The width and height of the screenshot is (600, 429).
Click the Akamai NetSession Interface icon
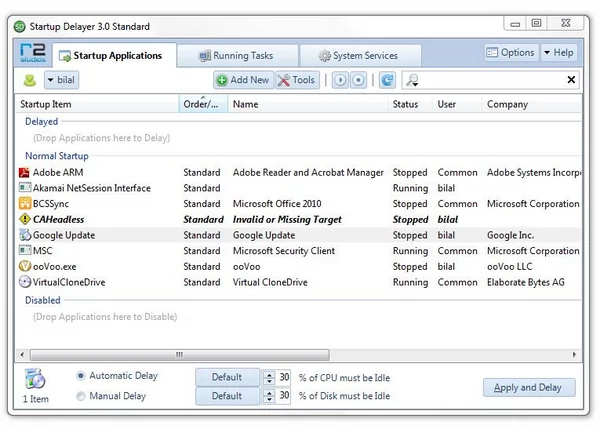pyautogui.click(x=25, y=188)
